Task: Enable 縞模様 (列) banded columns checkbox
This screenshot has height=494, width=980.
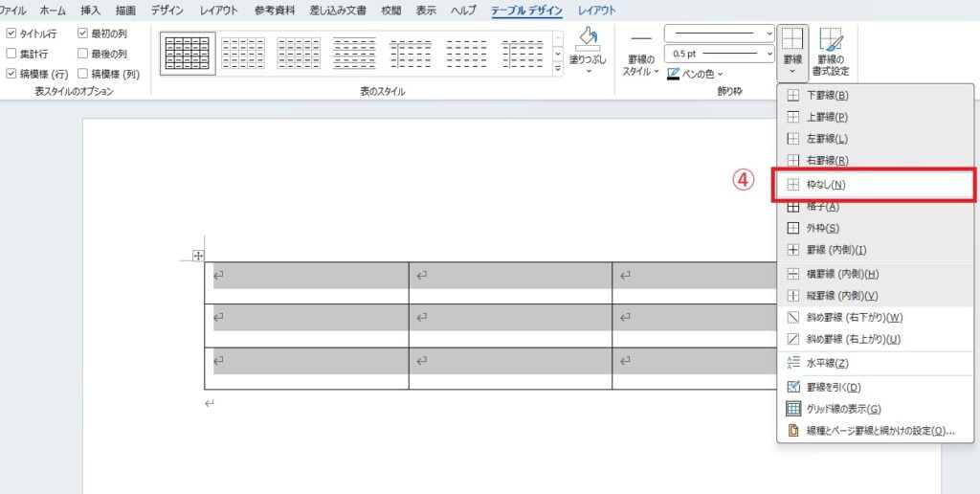Action: 83,74
